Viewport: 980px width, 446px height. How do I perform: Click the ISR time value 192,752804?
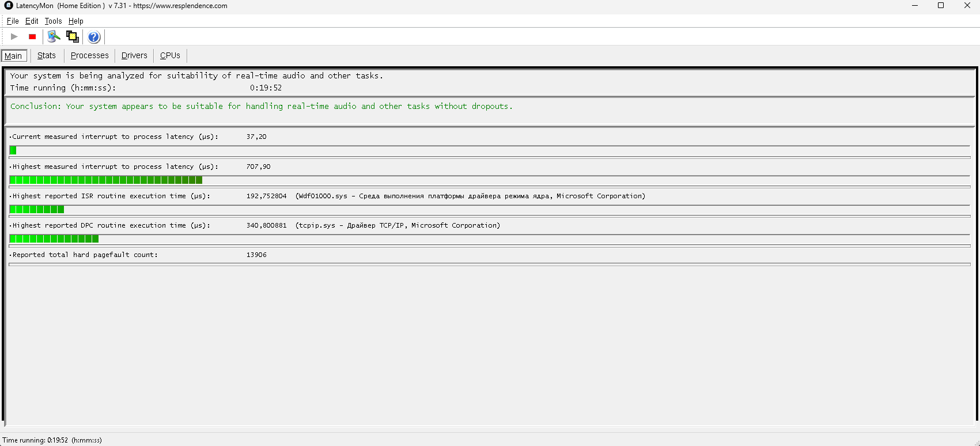coord(266,196)
